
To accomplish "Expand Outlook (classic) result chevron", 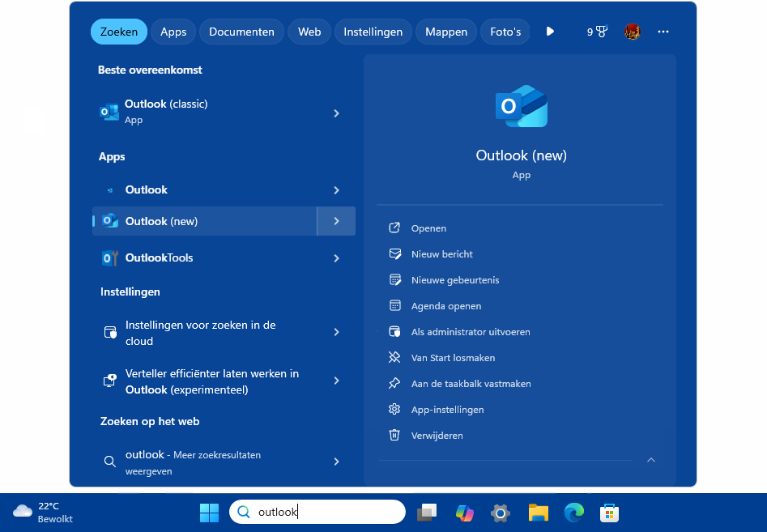I will [337, 113].
